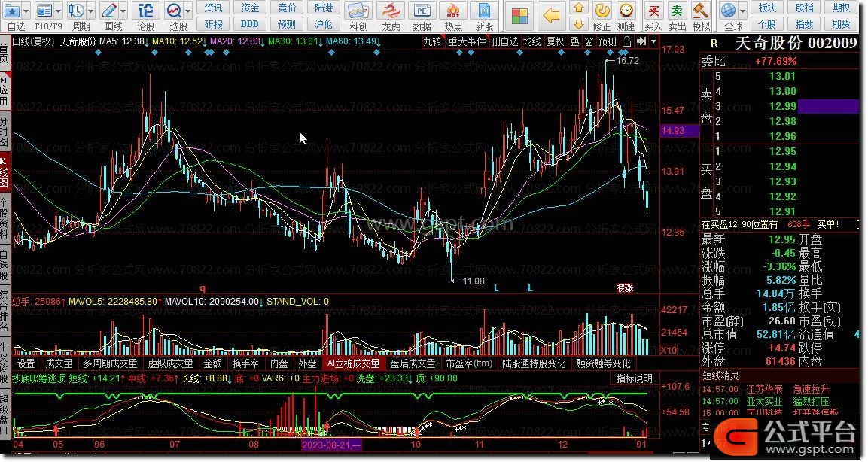Click the 研报 research reports button
The width and height of the screenshot is (868, 462).
[x=213, y=24]
